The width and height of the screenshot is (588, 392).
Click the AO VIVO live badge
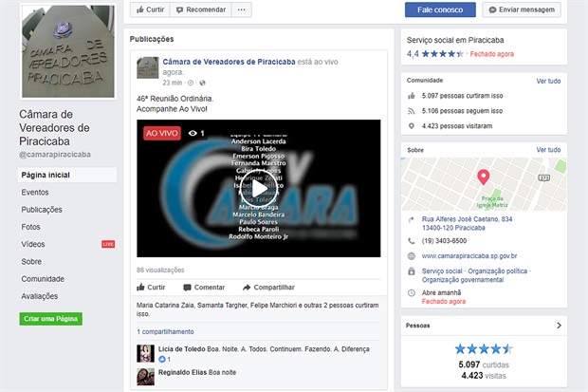point(162,133)
